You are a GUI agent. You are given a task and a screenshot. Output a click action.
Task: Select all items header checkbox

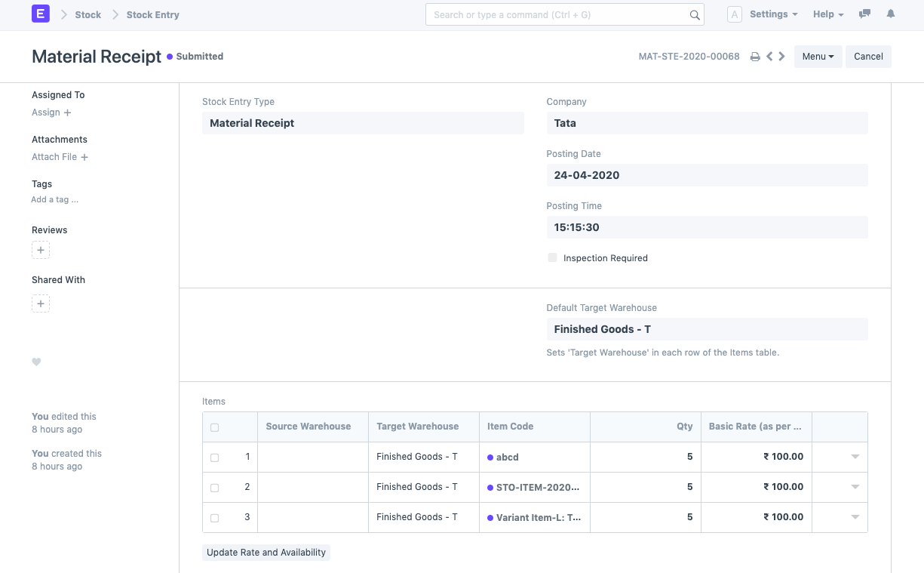click(215, 427)
